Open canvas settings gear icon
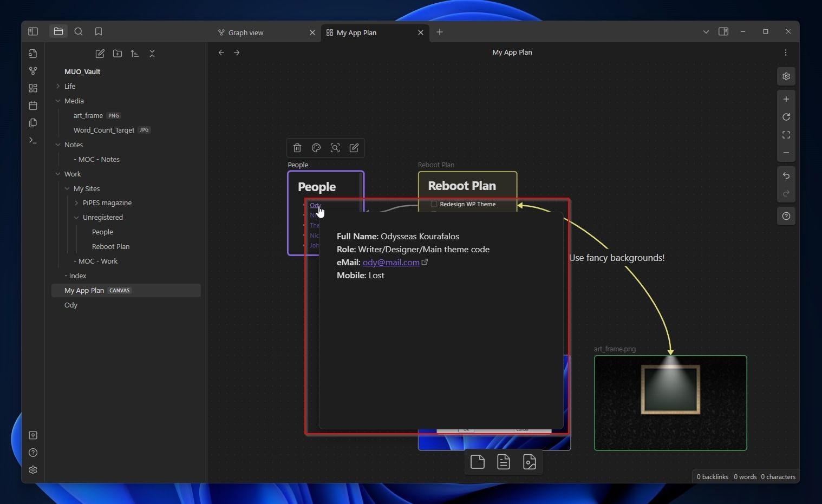 786,76
